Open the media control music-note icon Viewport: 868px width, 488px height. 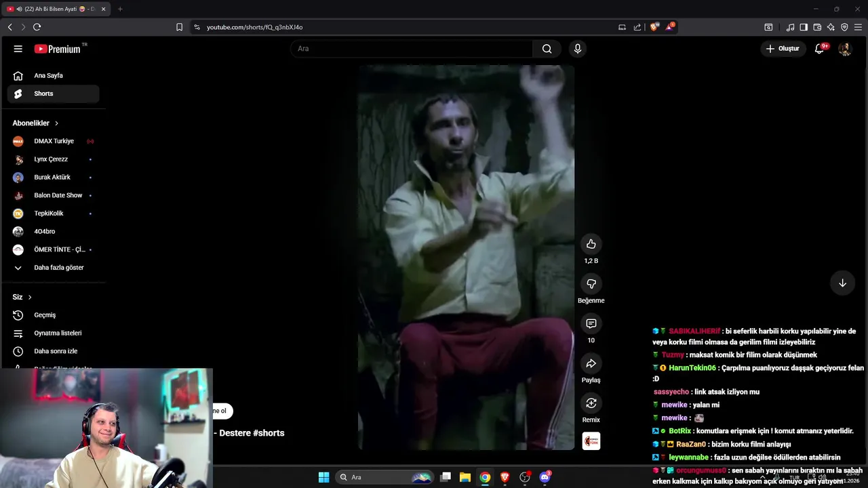pos(790,27)
